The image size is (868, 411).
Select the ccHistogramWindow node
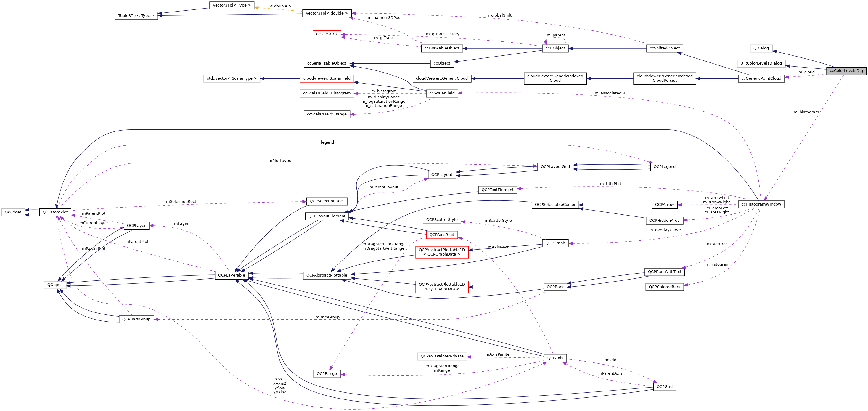click(x=762, y=204)
